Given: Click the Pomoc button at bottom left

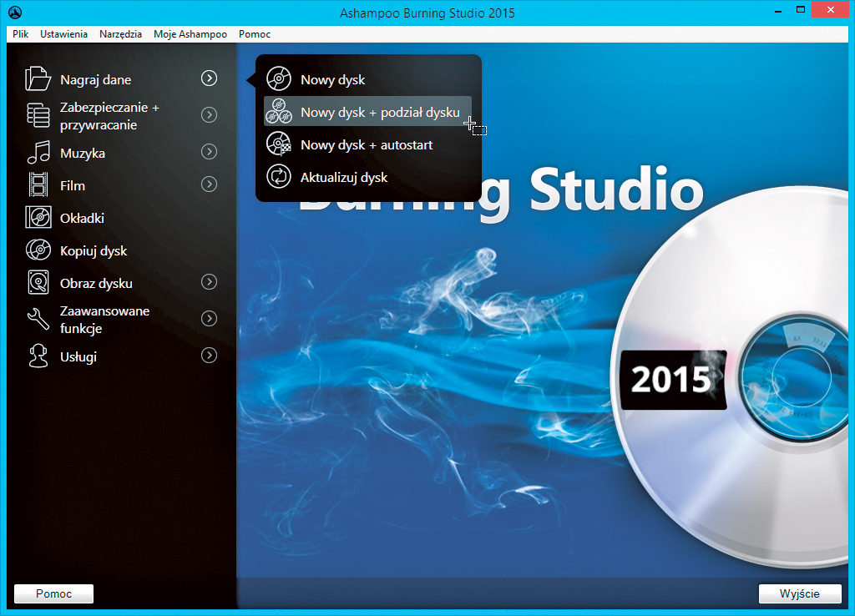Looking at the screenshot, I should [x=53, y=593].
